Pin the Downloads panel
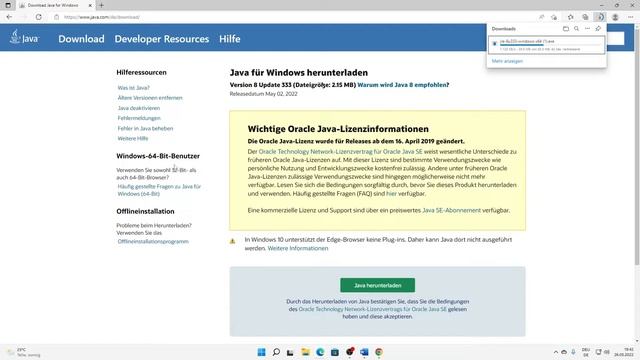Viewport: 640px width, 360px height. (x=598, y=29)
